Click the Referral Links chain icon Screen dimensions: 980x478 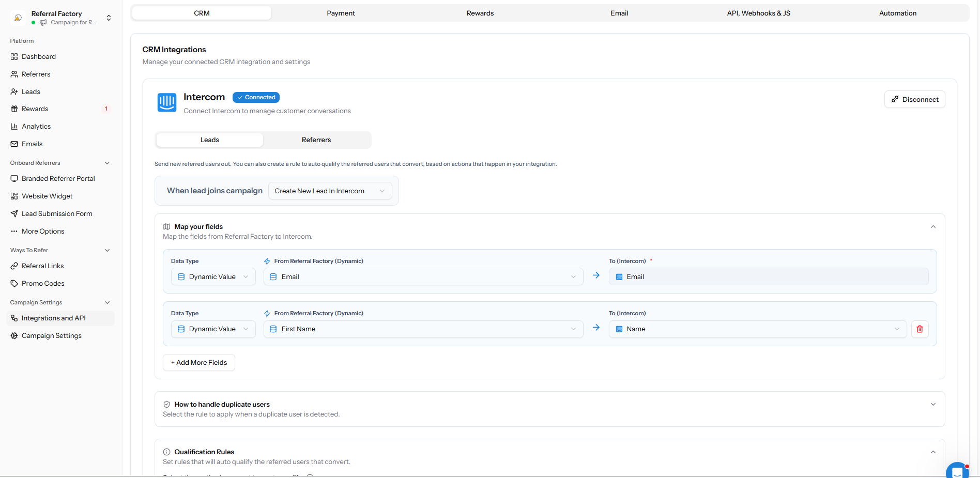14,266
